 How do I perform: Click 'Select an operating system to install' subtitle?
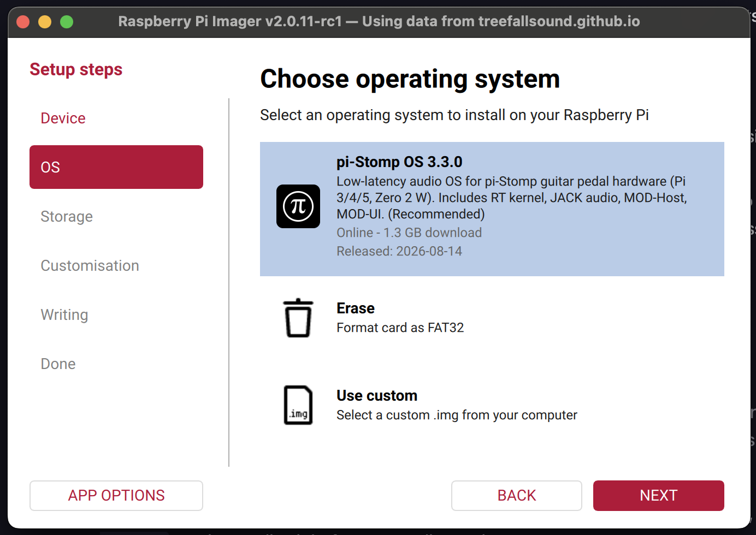(454, 115)
